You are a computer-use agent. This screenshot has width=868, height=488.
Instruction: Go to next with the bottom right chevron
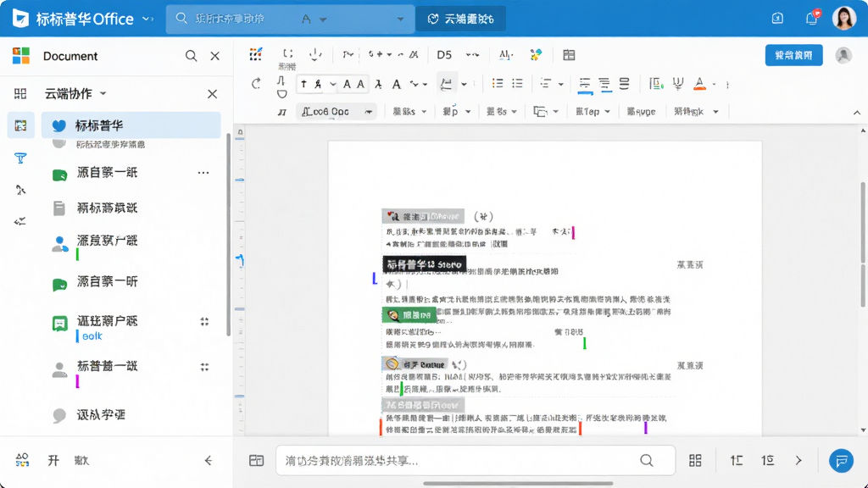tap(798, 460)
